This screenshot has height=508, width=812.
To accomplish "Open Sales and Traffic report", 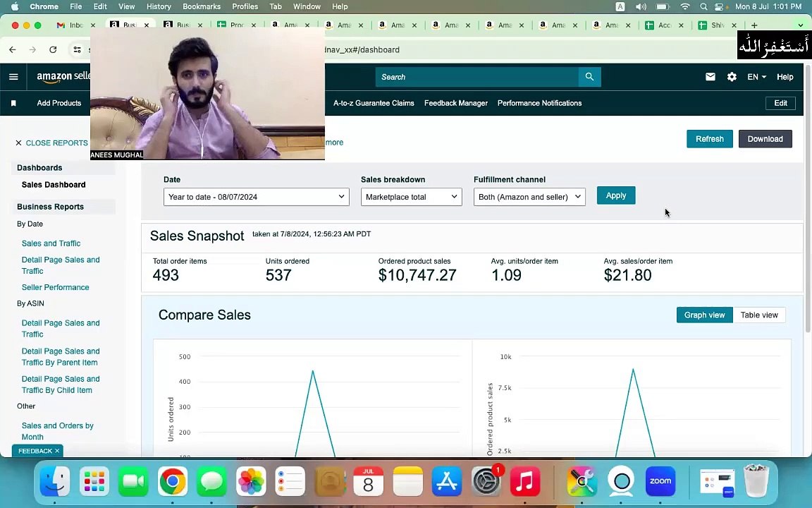I will [x=51, y=243].
